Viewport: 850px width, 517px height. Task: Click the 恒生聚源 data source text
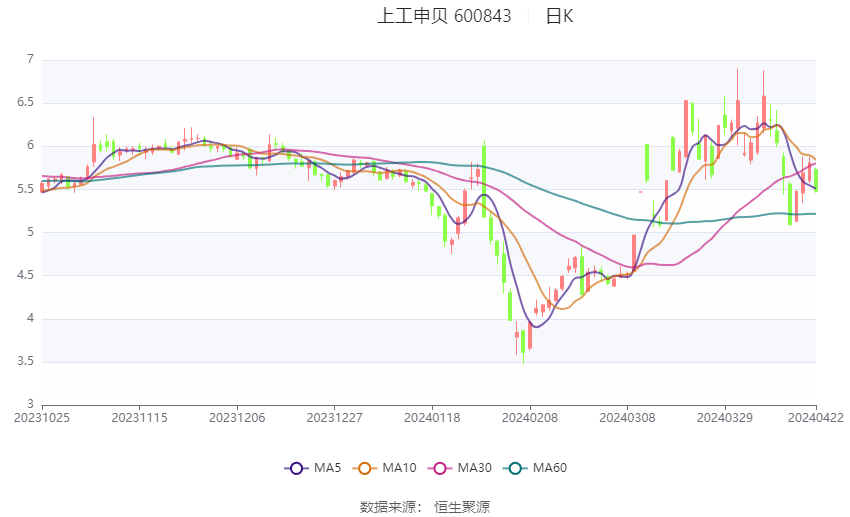pyautogui.click(x=462, y=507)
